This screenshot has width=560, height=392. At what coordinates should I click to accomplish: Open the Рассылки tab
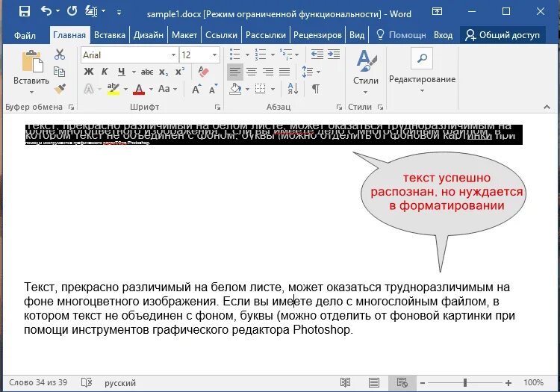pos(266,35)
